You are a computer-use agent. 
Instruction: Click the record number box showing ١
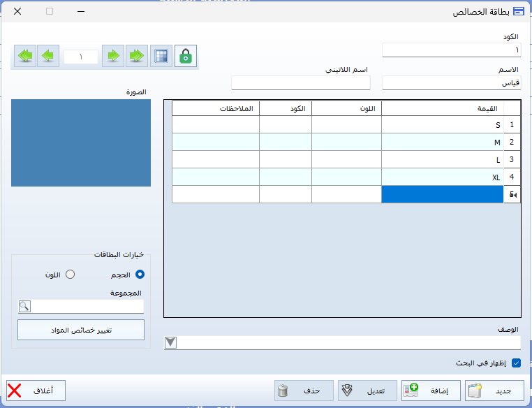click(x=81, y=57)
